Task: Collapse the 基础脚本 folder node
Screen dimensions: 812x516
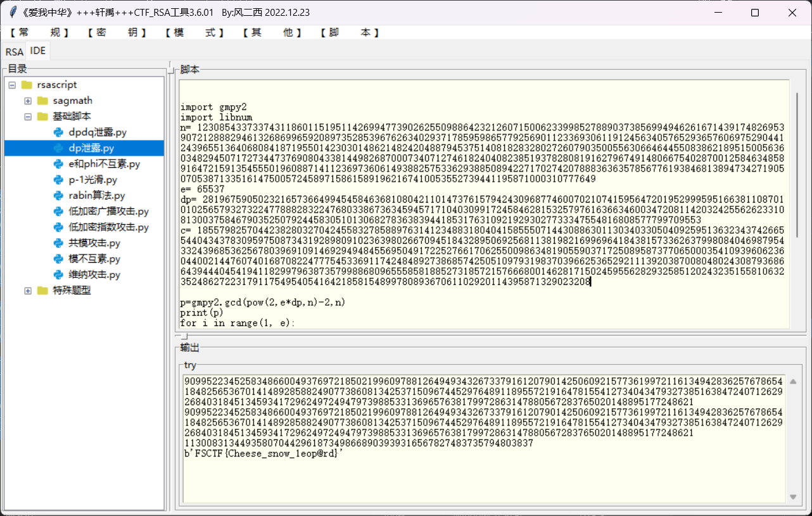Action: [28, 116]
